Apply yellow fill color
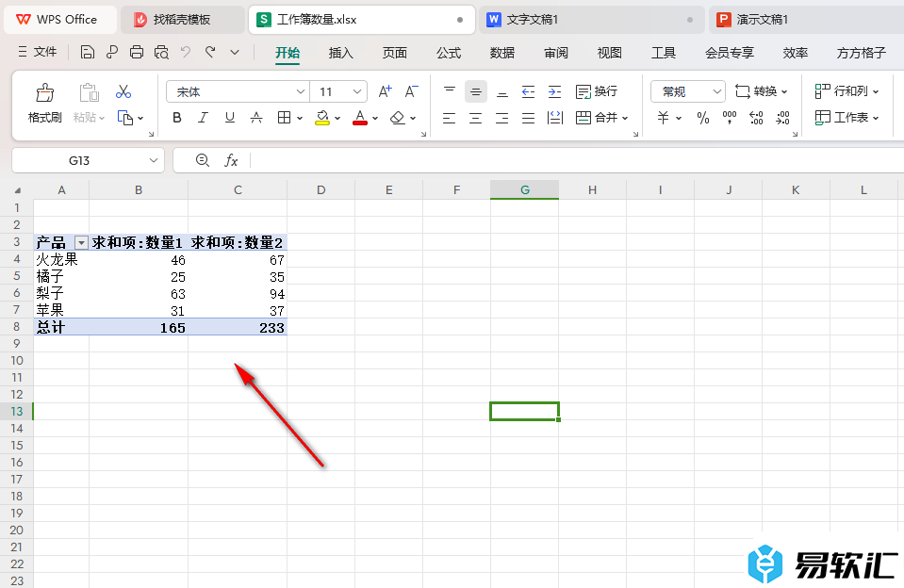The height and width of the screenshot is (588, 904). (x=322, y=118)
